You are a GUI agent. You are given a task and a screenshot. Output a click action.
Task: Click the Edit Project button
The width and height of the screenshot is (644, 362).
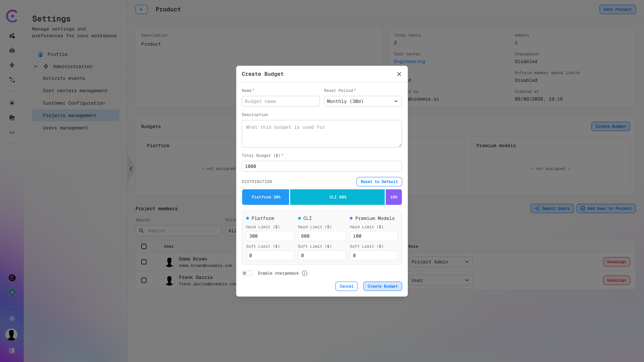(618, 10)
